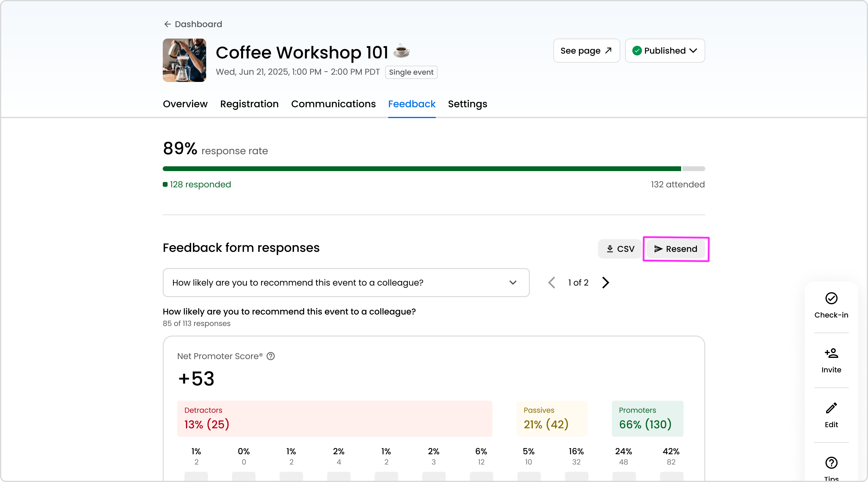Open the Published status dropdown

pos(665,51)
